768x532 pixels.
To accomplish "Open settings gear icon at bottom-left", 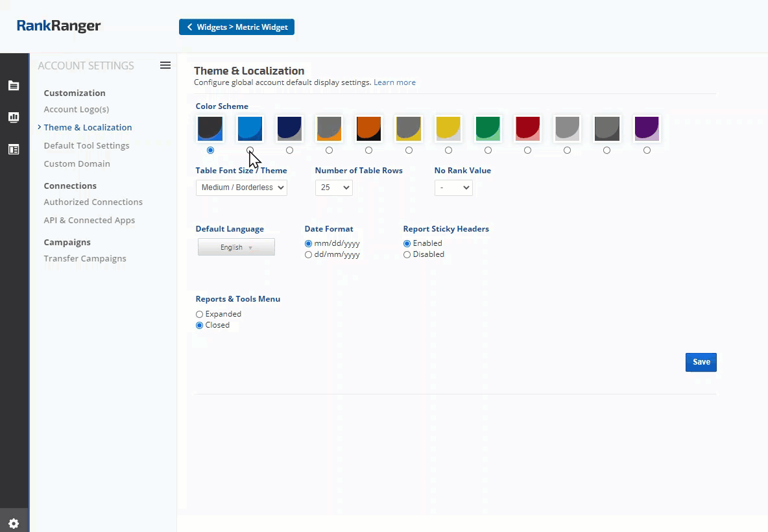I will coord(14,524).
